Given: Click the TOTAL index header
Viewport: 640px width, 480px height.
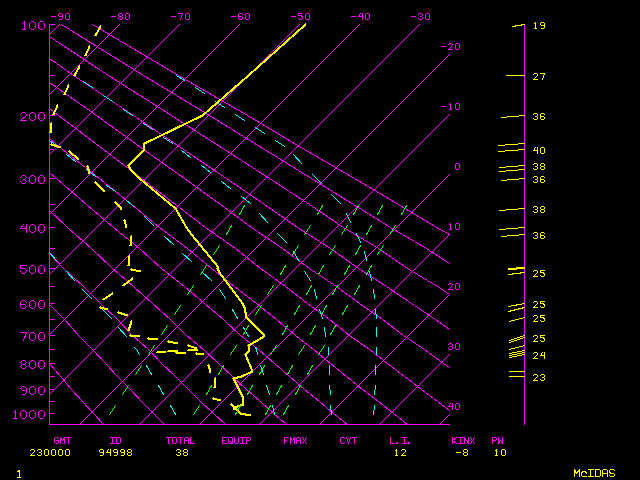Looking at the screenshot, I should 181,440.
